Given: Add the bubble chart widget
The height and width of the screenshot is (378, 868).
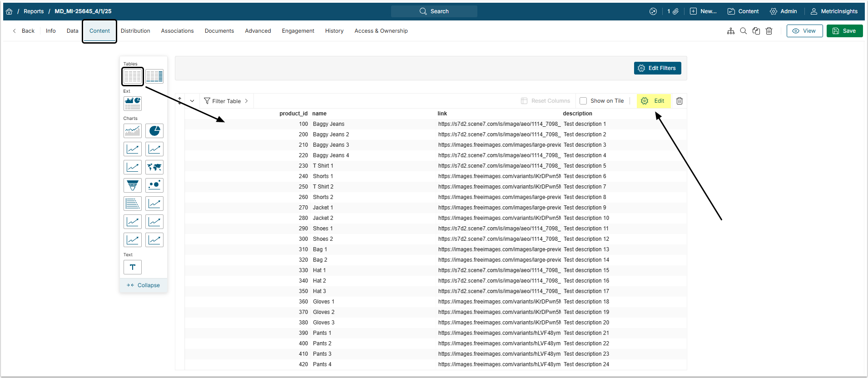Looking at the screenshot, I should [x=154, y=185].
